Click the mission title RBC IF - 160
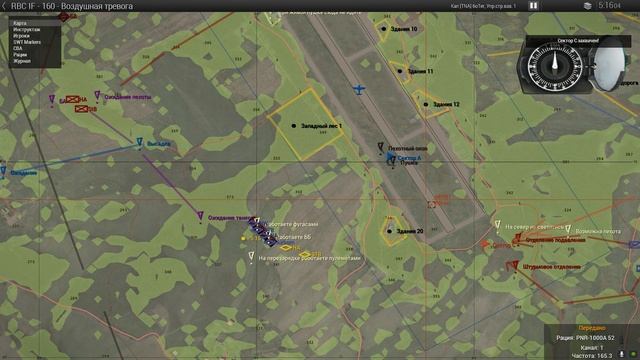 coord(72,6)
